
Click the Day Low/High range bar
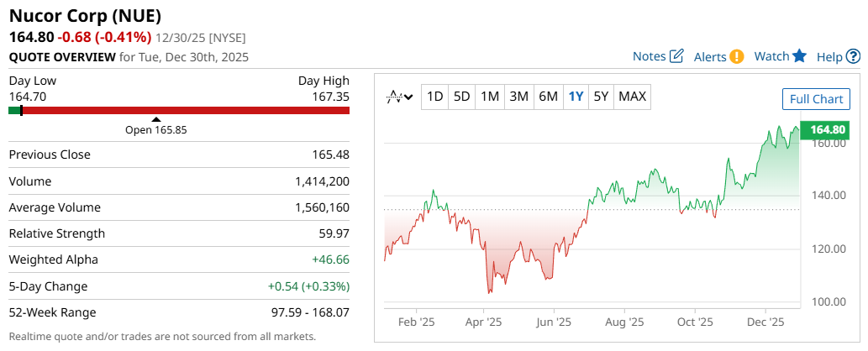[179, 110]
